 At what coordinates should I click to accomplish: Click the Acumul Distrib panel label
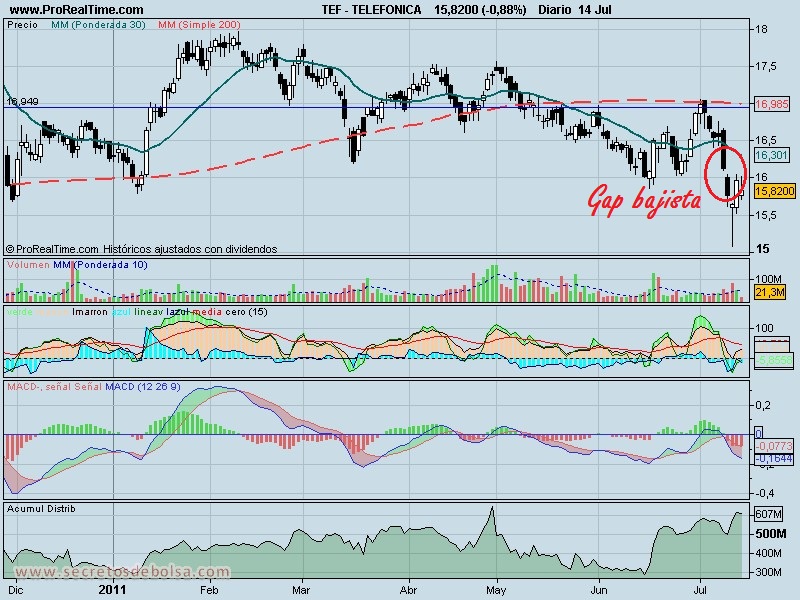point(41,509)
